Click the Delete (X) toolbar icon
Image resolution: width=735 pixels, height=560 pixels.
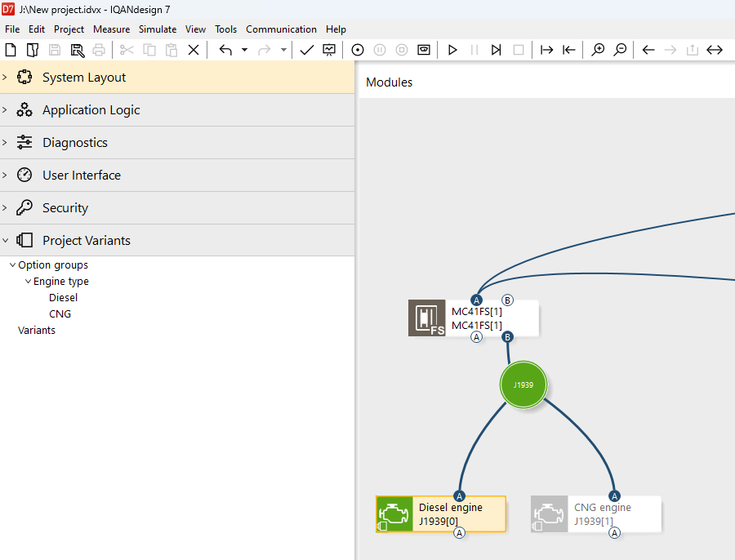click(194, 50)
